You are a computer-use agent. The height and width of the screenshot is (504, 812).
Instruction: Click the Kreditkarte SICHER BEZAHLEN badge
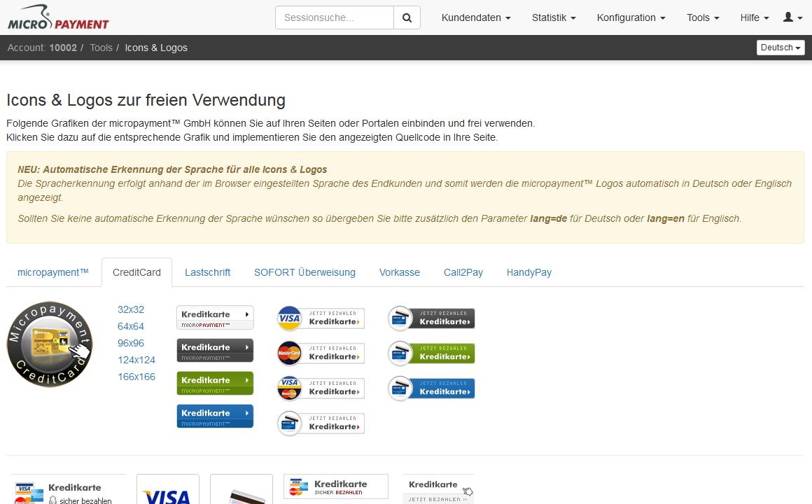(x=335, y=486)
